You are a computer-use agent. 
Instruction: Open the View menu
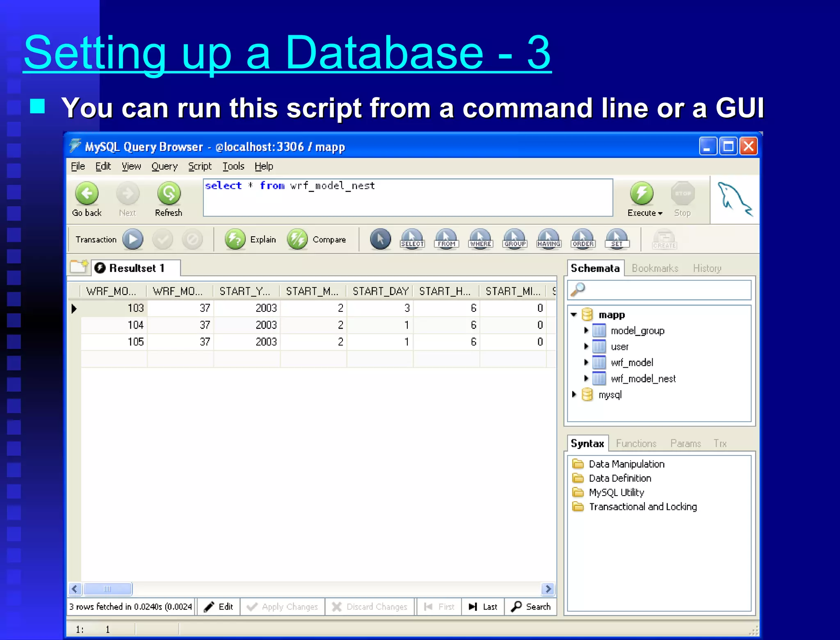(x=131, y=166)
